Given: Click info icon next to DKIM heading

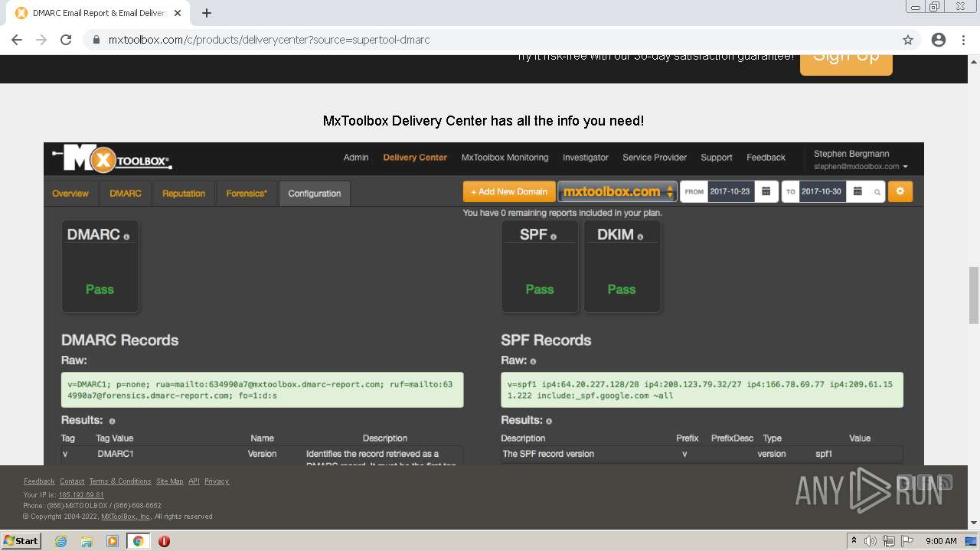Looking at the screenshot, I should coord(640,237).
